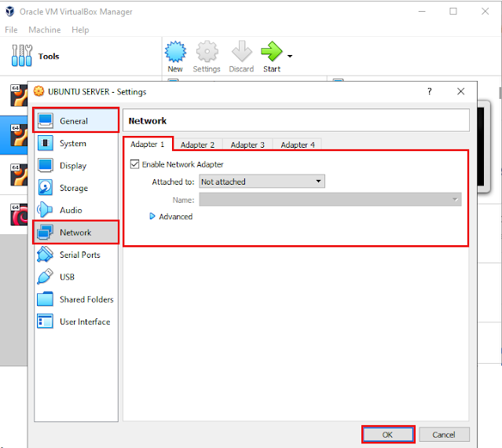Click OK to save settings
502x448 pixels.
point(388,435)
